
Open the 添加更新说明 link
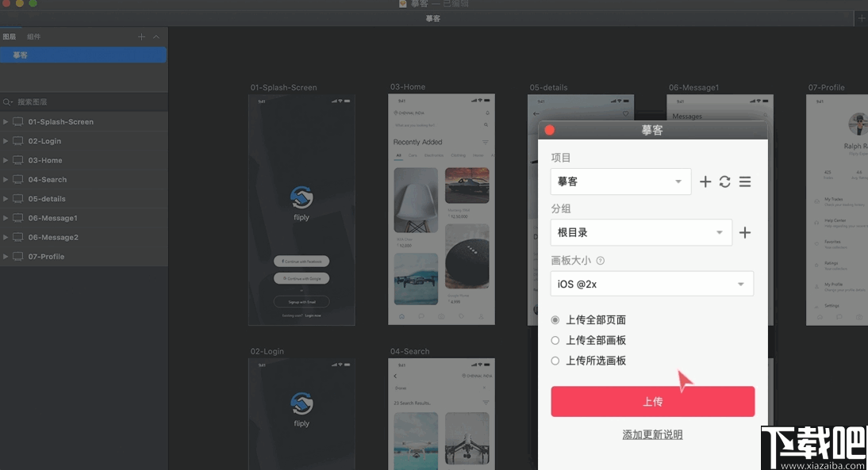653,434
